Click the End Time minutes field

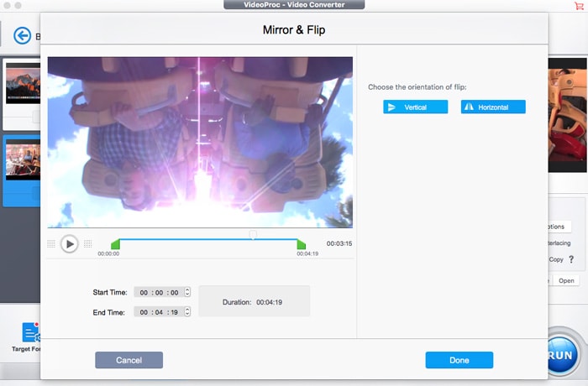(160, 312)
